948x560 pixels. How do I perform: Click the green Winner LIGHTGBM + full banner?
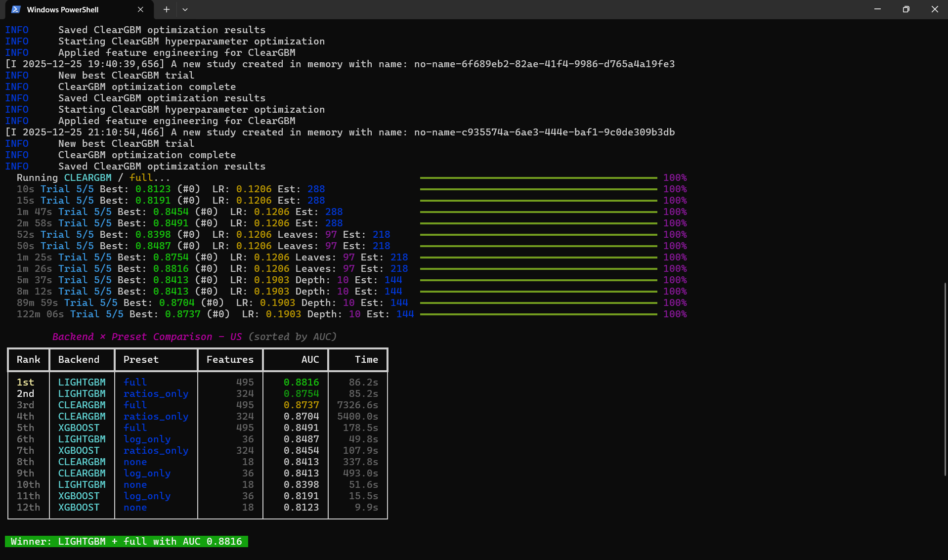[127, 542]
